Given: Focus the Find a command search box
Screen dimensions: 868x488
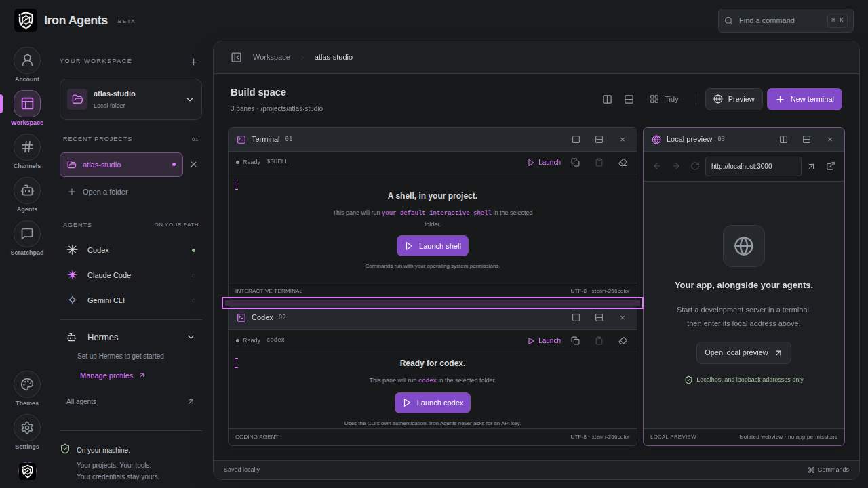Looking at the screenshot, I should (x=785, y=20).
